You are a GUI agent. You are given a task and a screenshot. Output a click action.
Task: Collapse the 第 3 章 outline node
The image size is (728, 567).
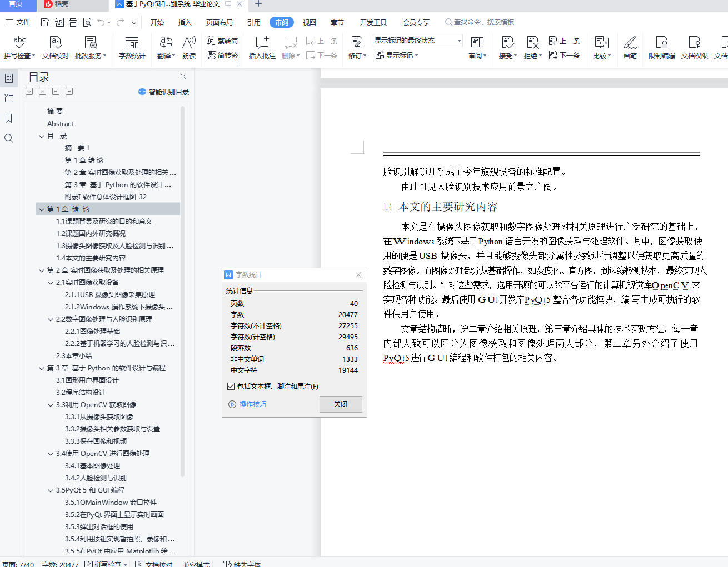41,368
